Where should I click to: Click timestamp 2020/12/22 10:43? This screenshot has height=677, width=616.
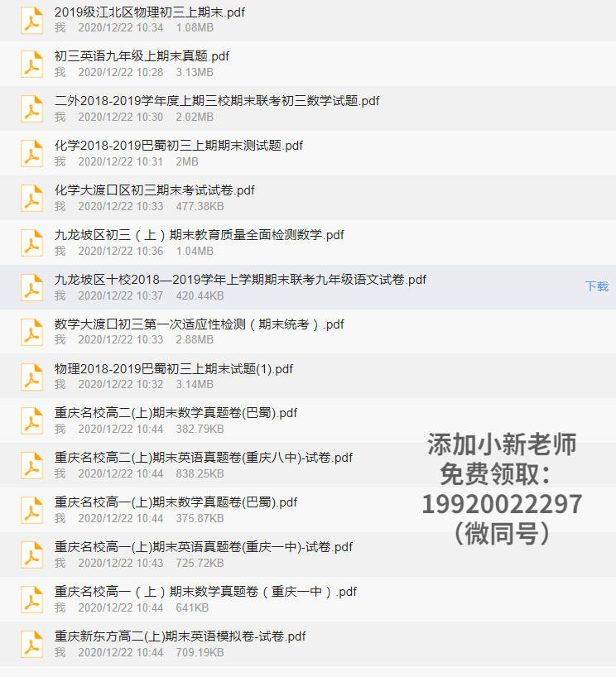tap(121, 563)
